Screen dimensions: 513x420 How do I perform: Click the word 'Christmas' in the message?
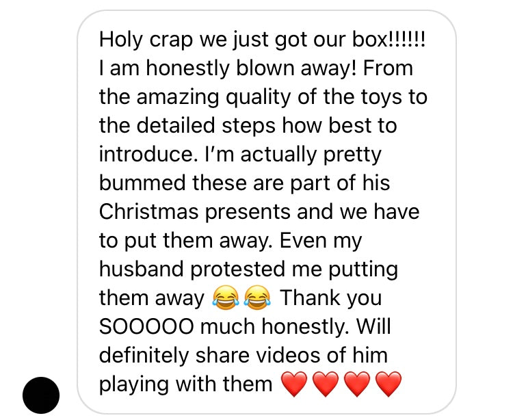click(x=149, y=211)
